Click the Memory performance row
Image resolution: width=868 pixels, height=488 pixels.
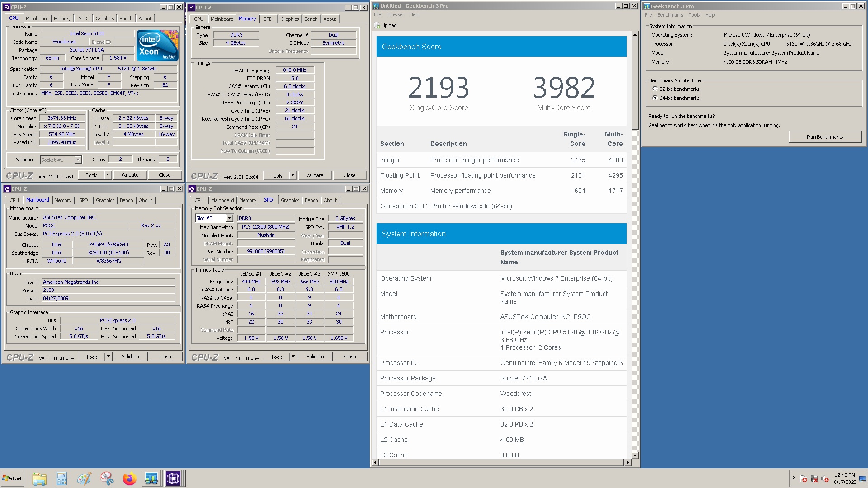[x=501, y=191]
